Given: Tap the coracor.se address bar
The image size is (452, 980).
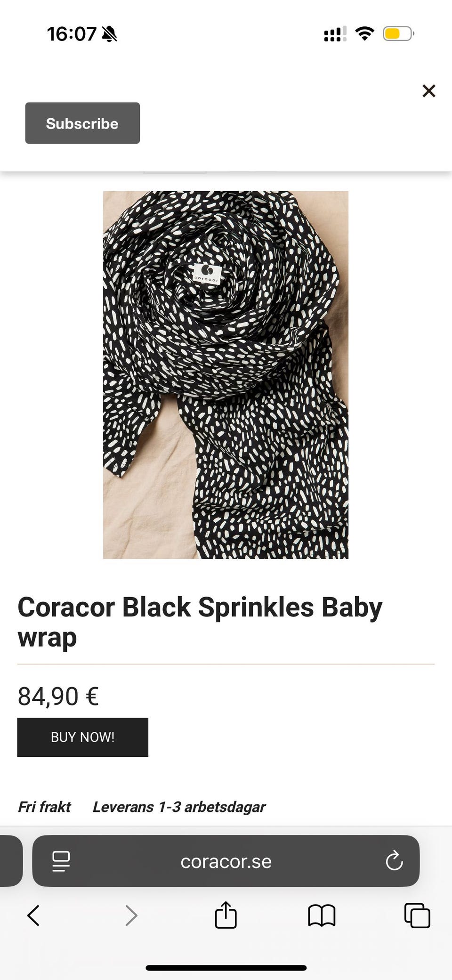Looking at the screenshot, I should [x=226, y=861].
